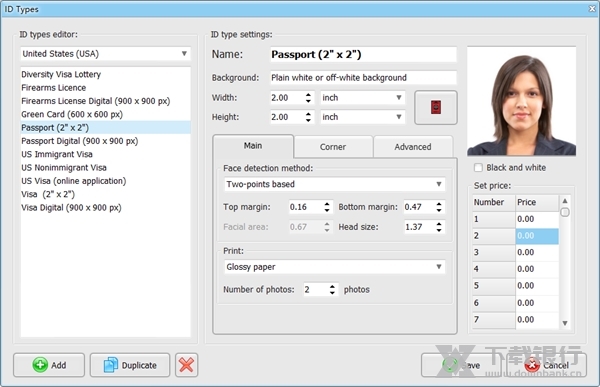The width and height of the screenshot is (600, 387).
Task: Click the price cell for number 3
Action: [x=537, y=252]
